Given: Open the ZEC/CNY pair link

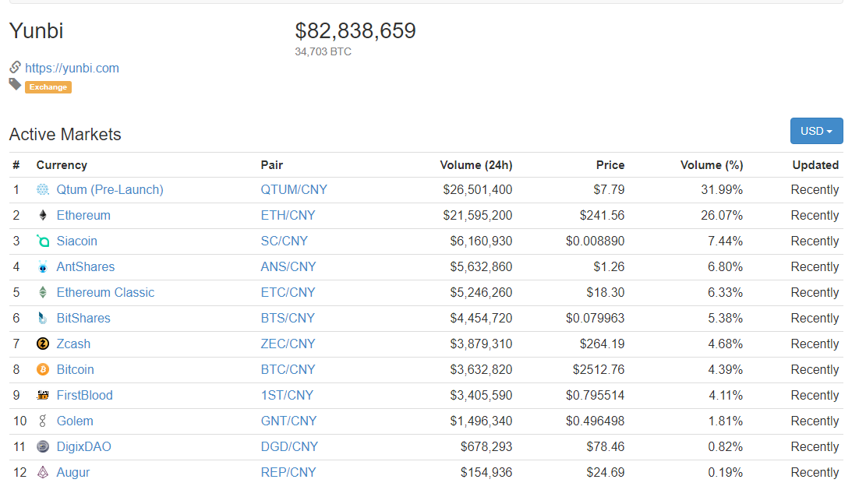Looking at the screenshot, I should click(x=288, y=344).
